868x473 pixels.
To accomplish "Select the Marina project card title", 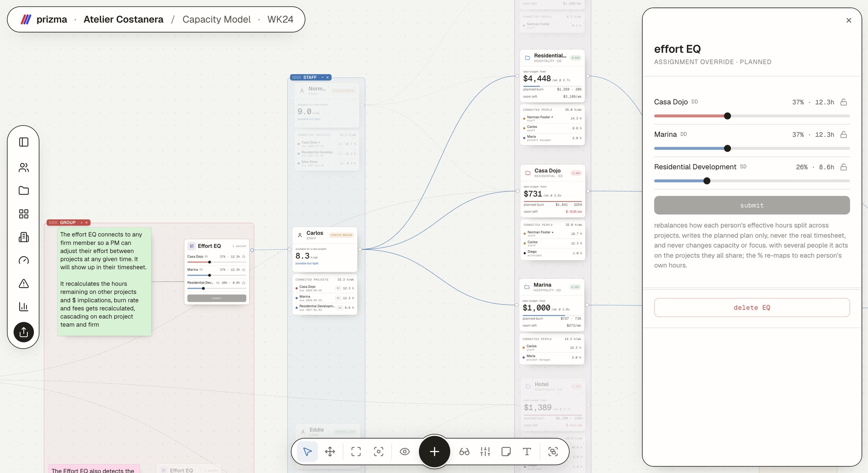I will pyautogui.click(x=542, y=285).
